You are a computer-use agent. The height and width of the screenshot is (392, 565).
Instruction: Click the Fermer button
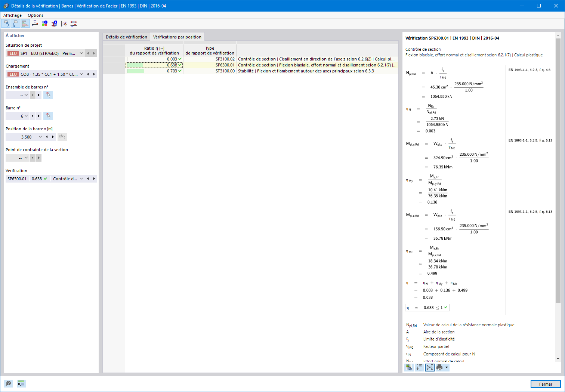546,384
